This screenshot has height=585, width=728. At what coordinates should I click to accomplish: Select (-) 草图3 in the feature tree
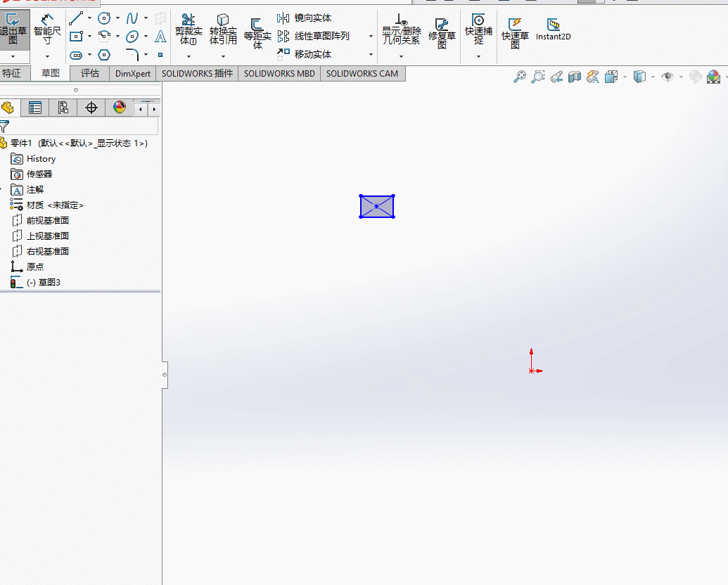(x=36, y=282)
